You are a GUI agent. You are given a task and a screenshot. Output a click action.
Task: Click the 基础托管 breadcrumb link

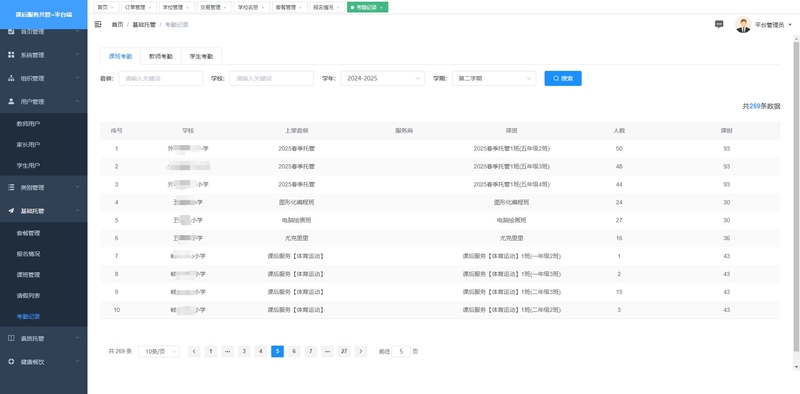pyautogui.click(x=144, y=25)
